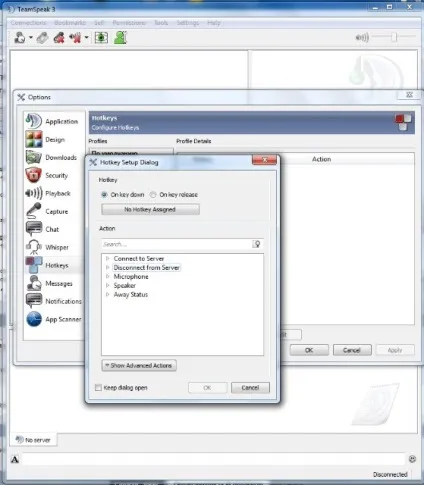424x485 pixels.
Task: Click Cancel in the Options window
Action: [x=352, y=350]
